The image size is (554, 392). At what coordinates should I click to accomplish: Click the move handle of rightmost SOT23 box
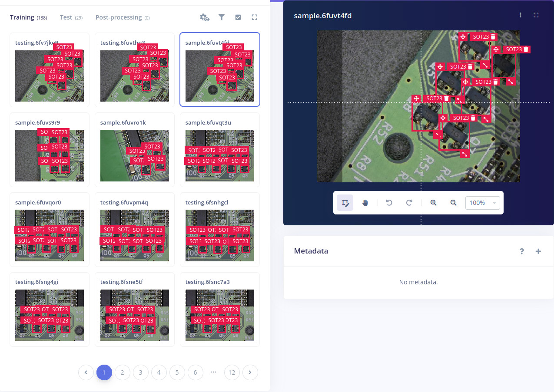496,49
